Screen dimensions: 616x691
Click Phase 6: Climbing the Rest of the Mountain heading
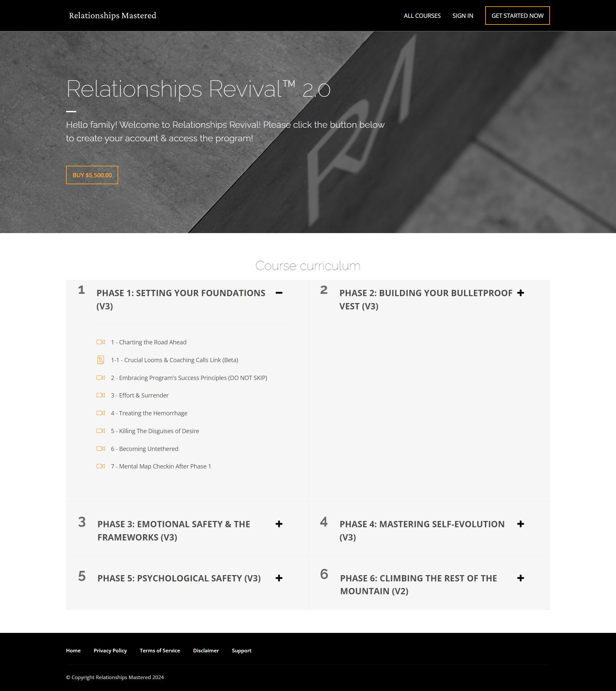(x=418, y=584)
